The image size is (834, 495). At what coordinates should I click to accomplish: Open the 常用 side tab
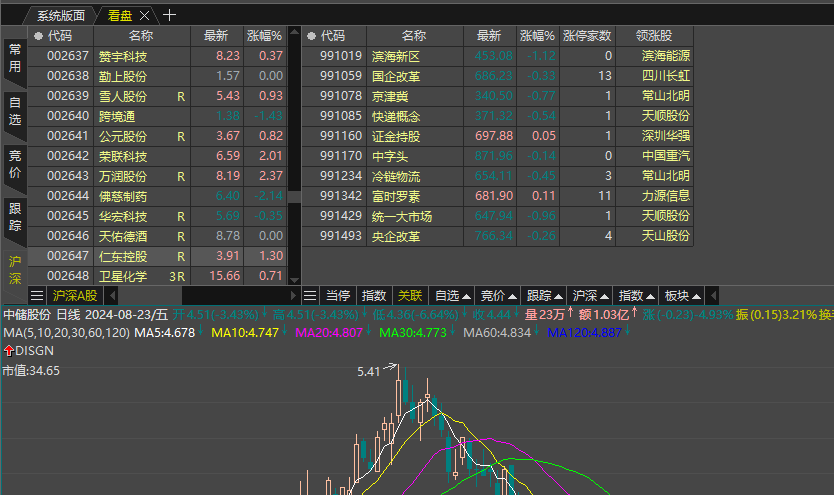(15, 58)
